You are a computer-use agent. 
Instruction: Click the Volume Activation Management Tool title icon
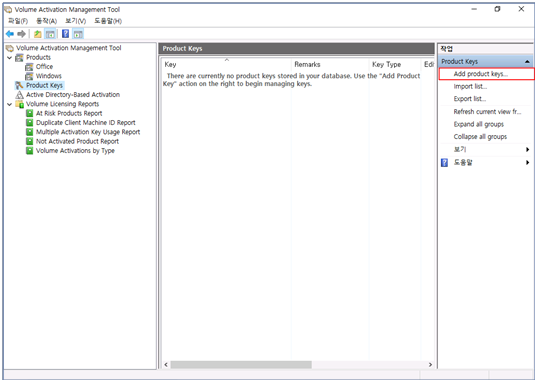pos(8,9)
